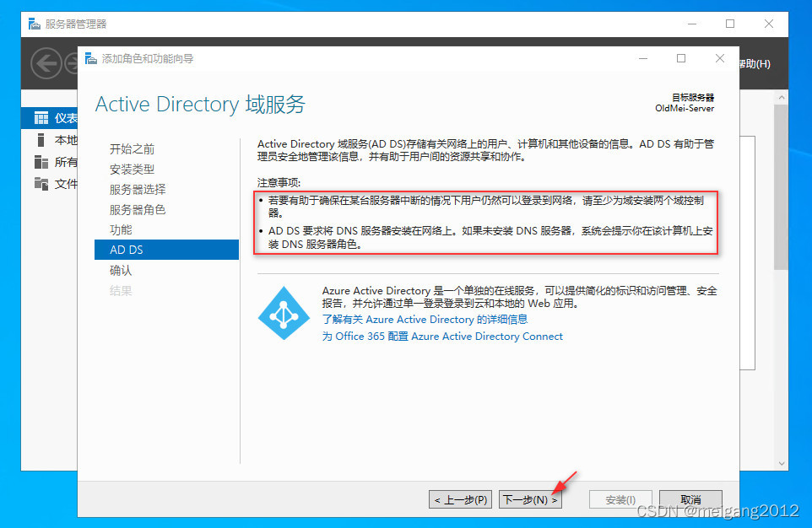The image size is (812, 528).
Task: Select the file services icon in sidebar
Action: (x=41, y=184)
